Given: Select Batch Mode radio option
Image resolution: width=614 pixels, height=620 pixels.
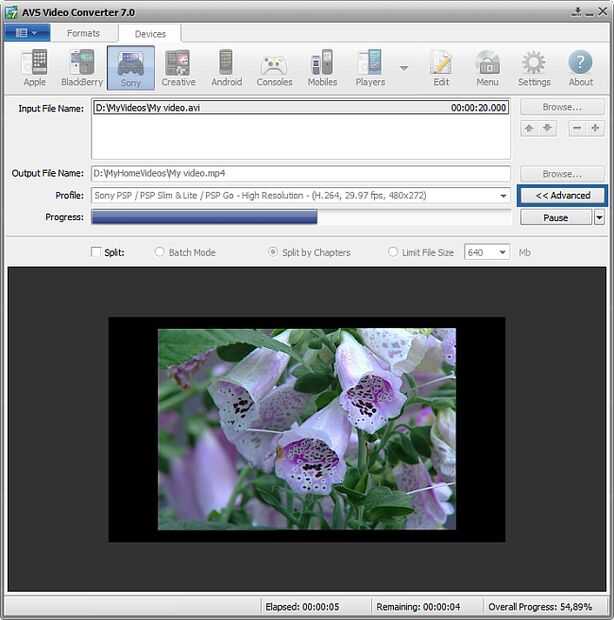Looking at the screenshot, I should point(159,252).
